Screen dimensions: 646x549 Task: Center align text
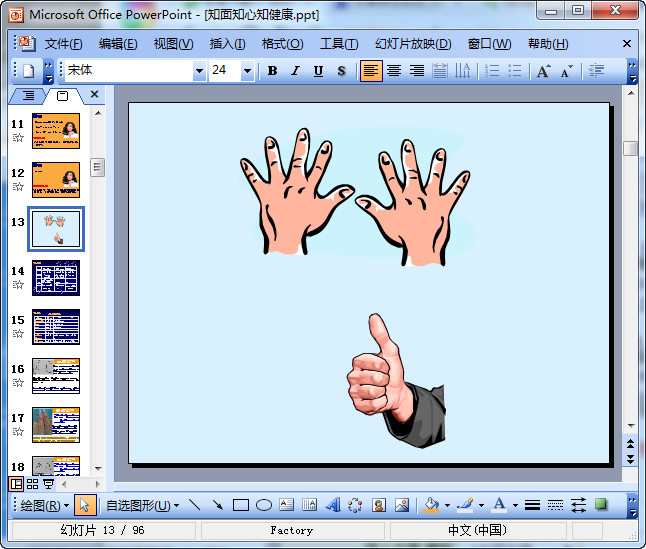(394, 71)
